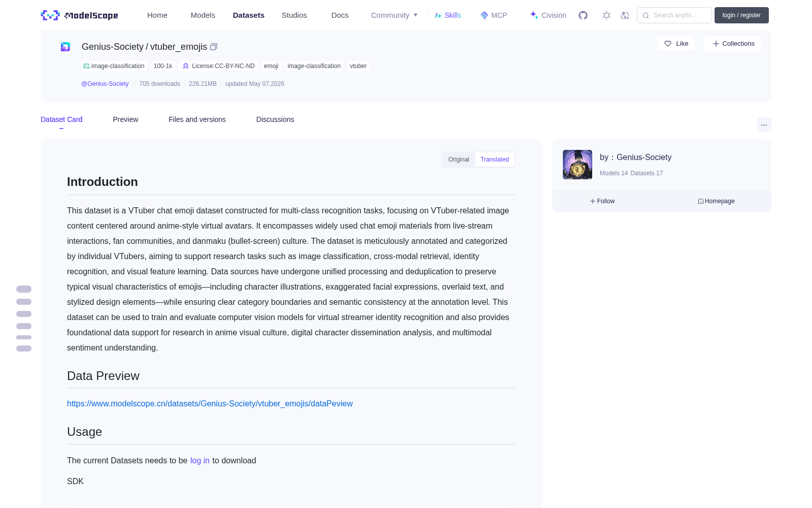Screen dimensions: 812x508
Task: Show the Translated text version
Action: click(495, 160)
